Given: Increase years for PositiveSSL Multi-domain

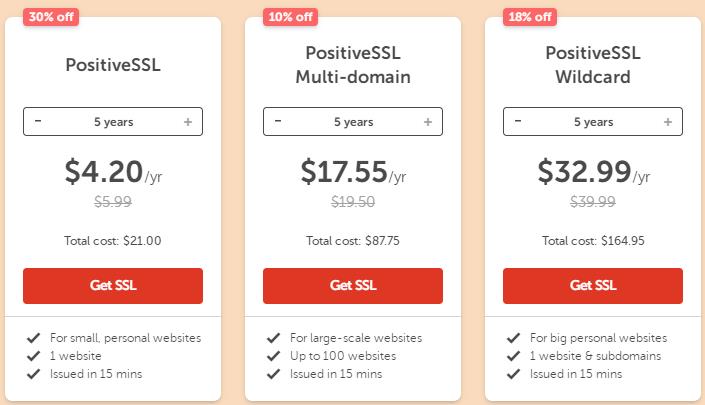Looking at the screenshot, I should tap(427, 122).
